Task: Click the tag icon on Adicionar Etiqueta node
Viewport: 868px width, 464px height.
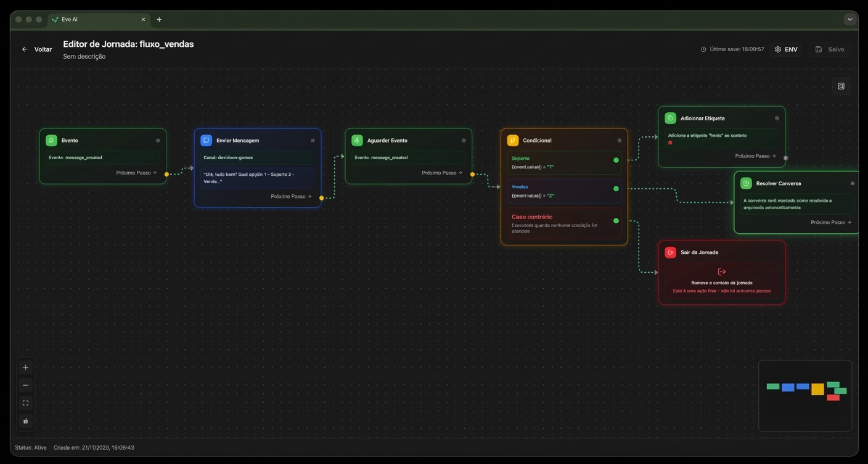Action: (671, 118)
